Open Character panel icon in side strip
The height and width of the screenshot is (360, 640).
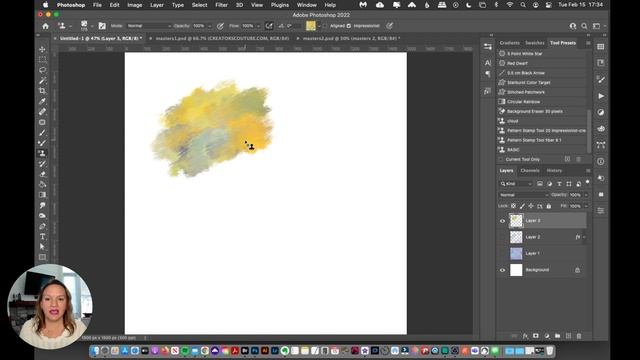[x=487, y=62]
